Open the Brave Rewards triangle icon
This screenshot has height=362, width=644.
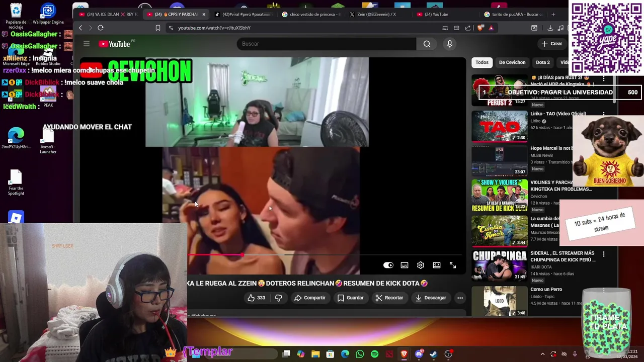pos(491,28)
